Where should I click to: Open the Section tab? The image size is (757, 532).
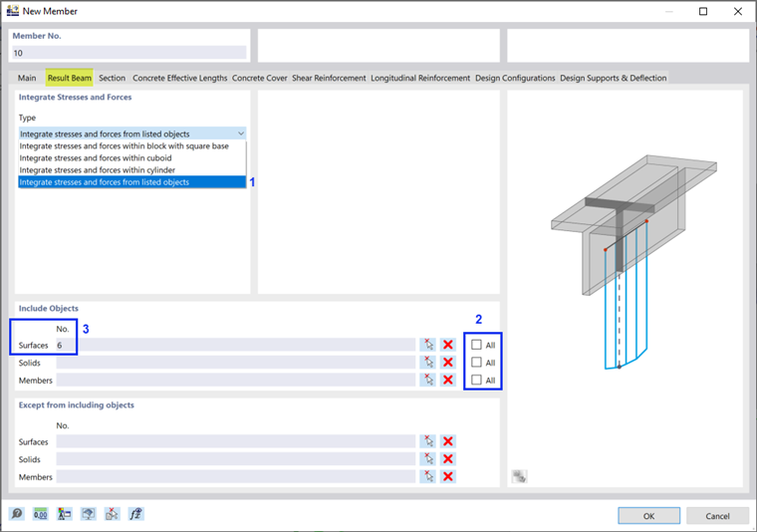tap(112, 78)
